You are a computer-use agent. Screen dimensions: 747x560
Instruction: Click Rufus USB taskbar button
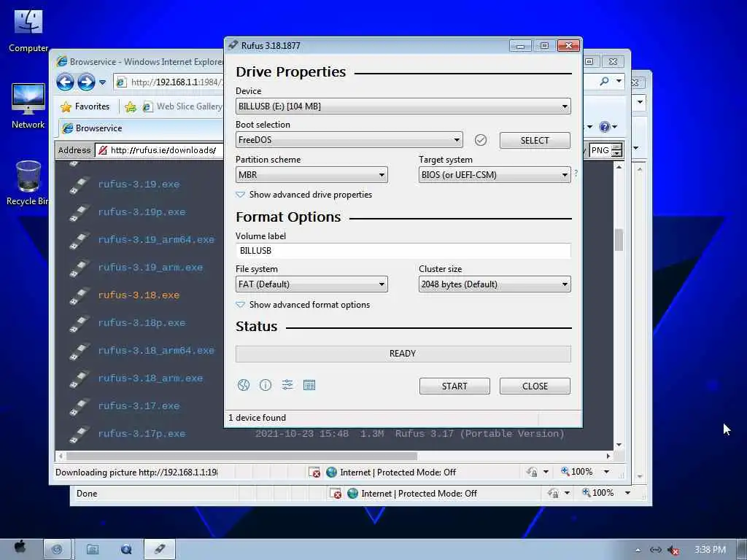pos(160,549)
